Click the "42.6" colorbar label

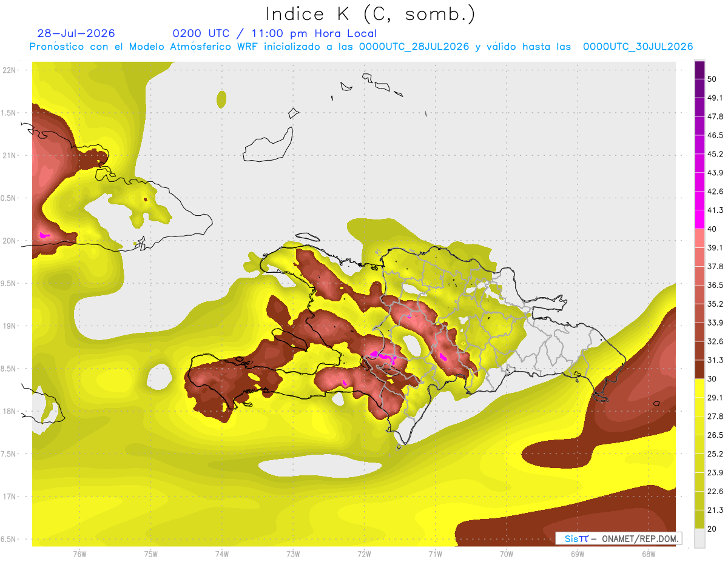[x=715, y=192]
